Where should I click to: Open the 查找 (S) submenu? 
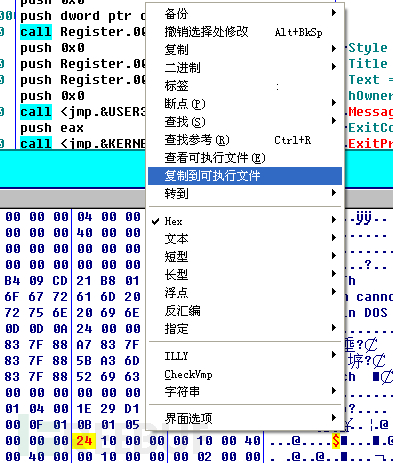[245, 122]
